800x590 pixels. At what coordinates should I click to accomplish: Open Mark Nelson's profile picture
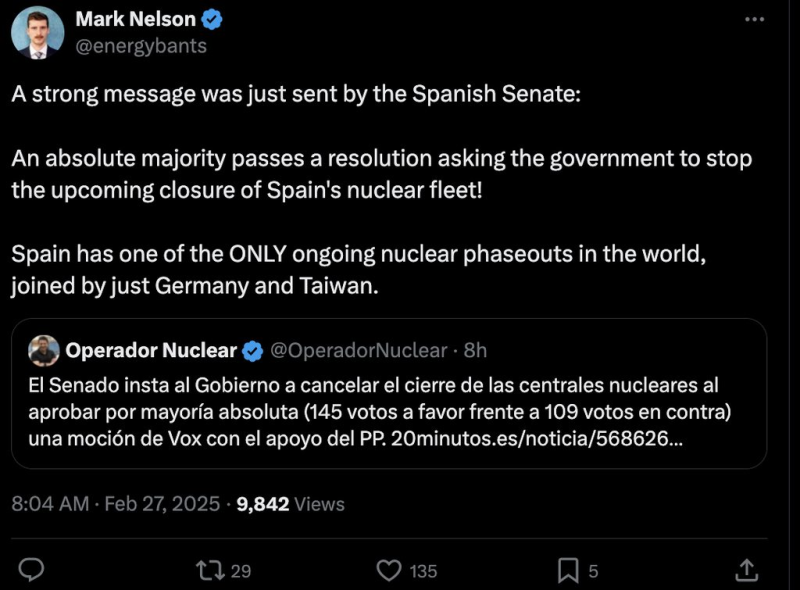point(37,31)
